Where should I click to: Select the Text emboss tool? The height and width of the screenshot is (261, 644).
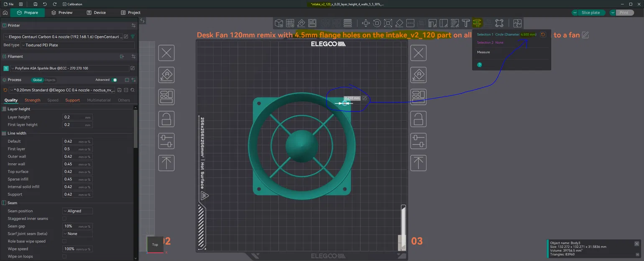click(466, 23)
